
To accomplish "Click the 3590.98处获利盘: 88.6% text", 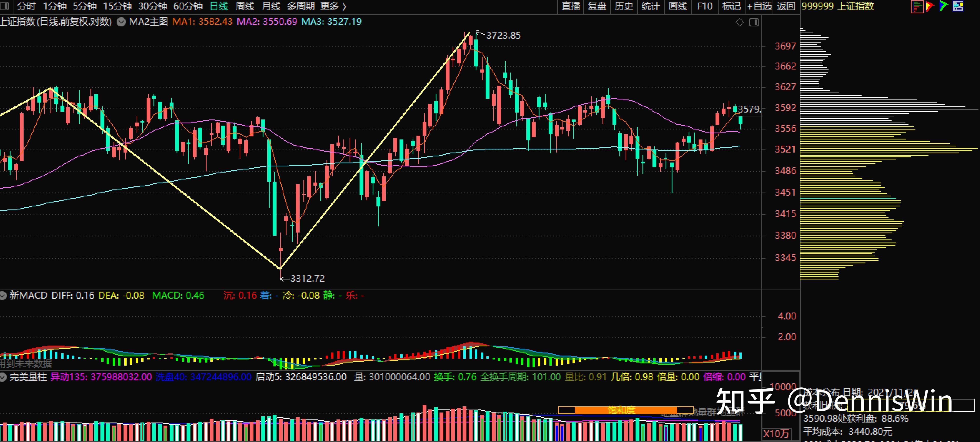I will [856, 418].
